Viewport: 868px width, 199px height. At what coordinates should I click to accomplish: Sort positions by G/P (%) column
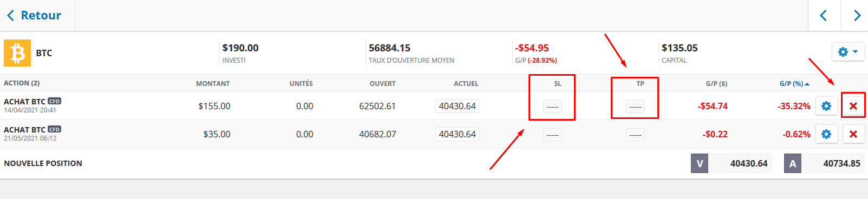[x=794, y=84]
